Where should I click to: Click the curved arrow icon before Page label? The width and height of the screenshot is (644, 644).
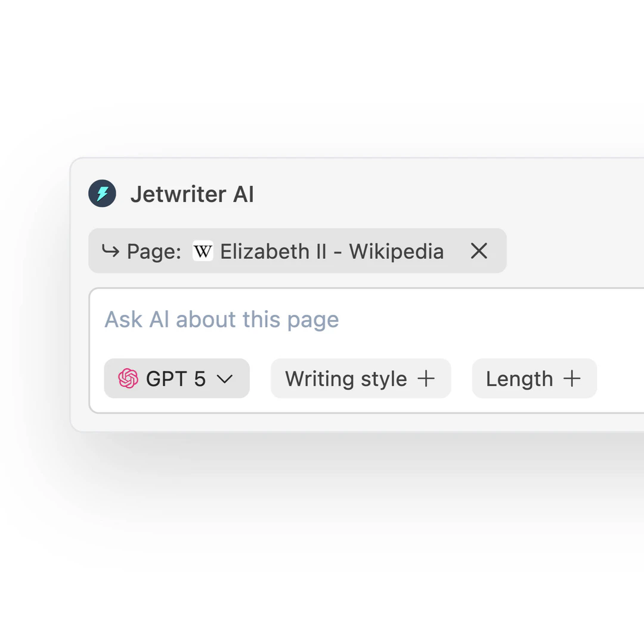tap(111, 251)
